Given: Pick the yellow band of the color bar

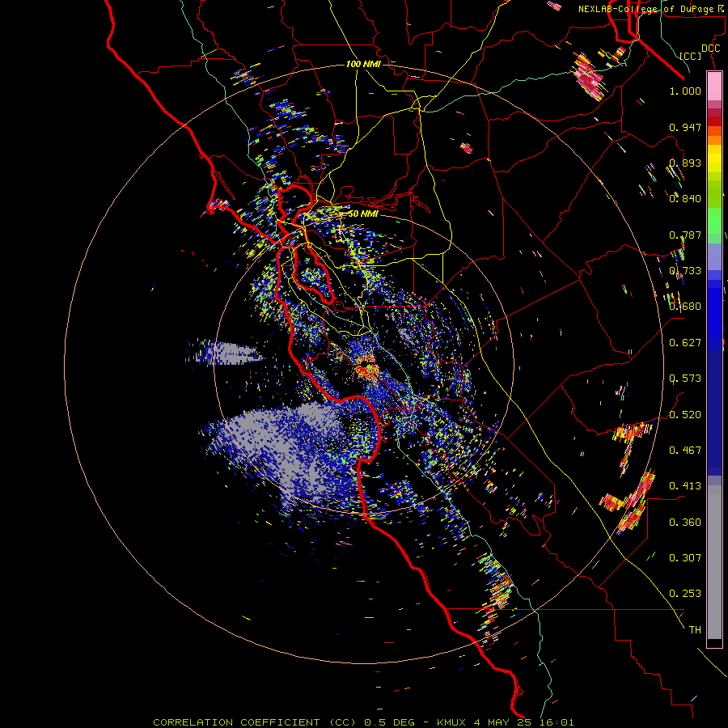Looking at the screenshot, I should (x=714, y=158).
